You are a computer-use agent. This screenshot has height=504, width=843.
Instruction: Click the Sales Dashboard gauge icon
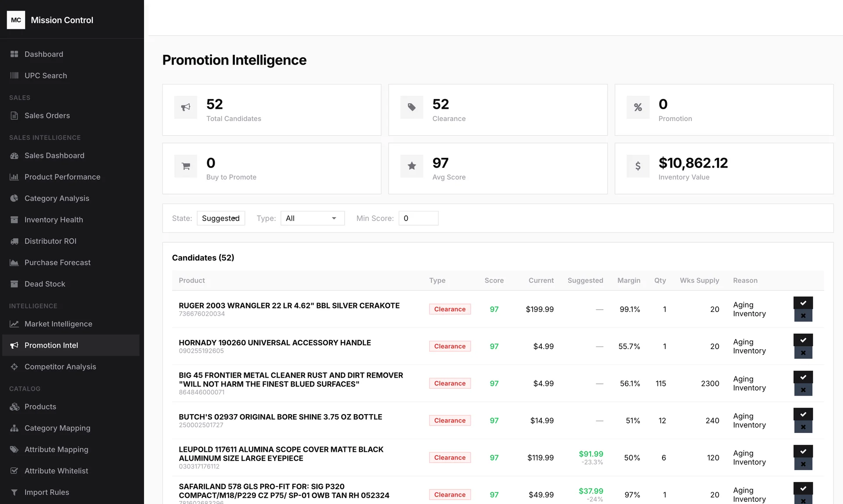(14, 155)
